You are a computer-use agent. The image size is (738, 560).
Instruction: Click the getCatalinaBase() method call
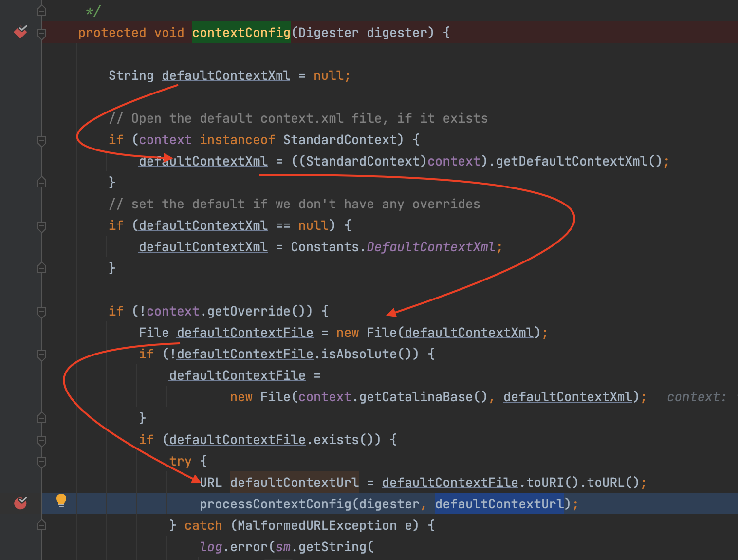pos(424,397)
